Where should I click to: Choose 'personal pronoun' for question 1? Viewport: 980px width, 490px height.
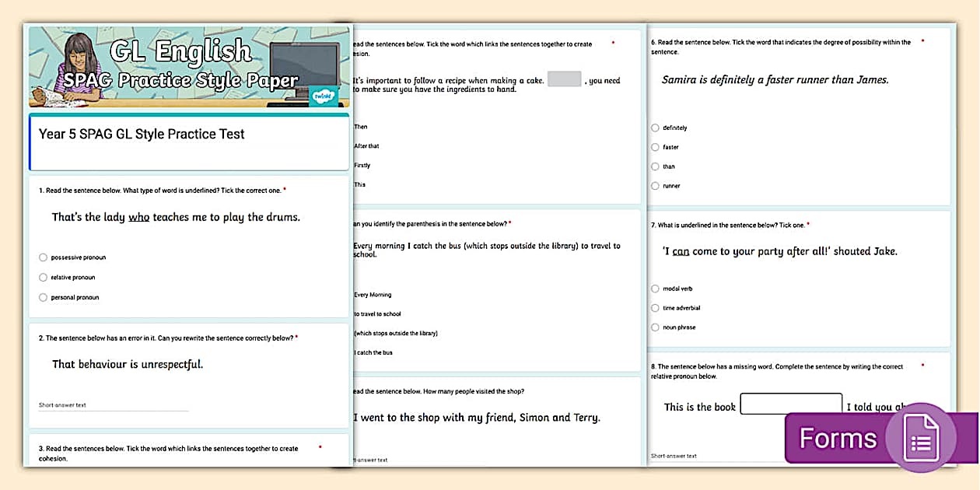coord(43,297)
